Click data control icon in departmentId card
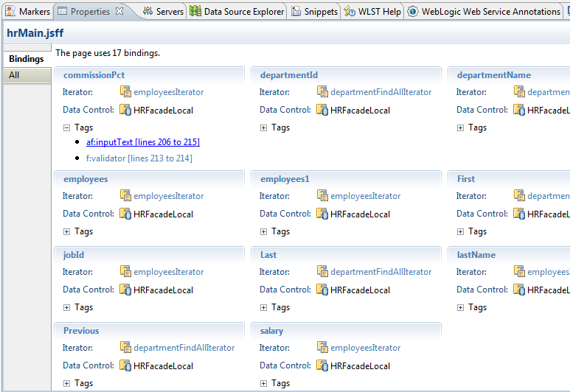The height and width of the screenshot is (392, 570). [322, 110]
